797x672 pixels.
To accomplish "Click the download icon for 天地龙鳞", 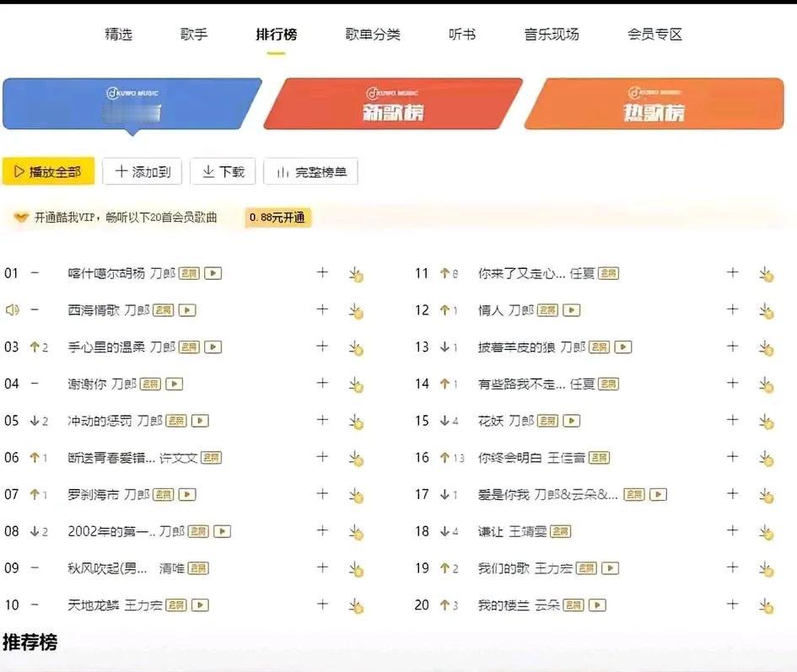I will click(x=356, y=606).
